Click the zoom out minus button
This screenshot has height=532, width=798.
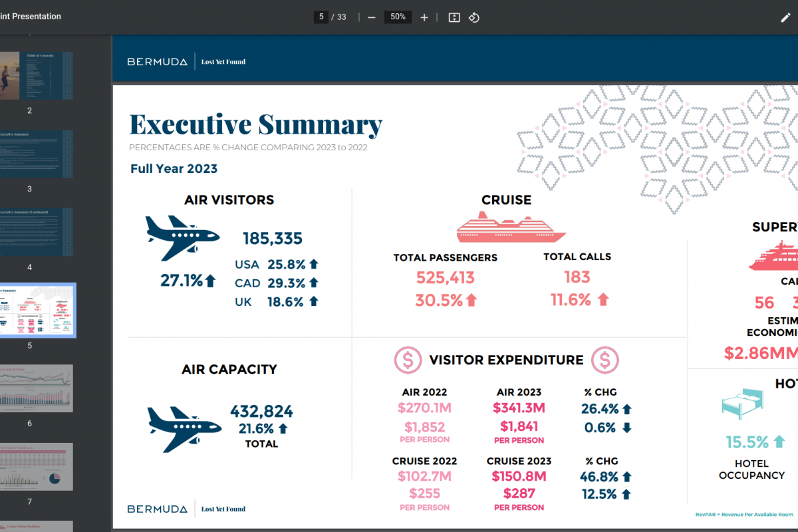[372, 17]
